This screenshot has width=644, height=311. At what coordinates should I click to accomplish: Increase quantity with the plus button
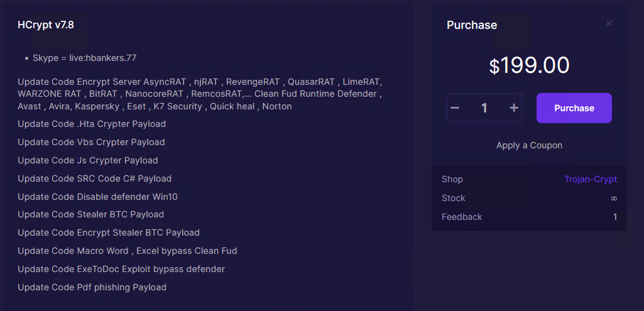(513, 108)
